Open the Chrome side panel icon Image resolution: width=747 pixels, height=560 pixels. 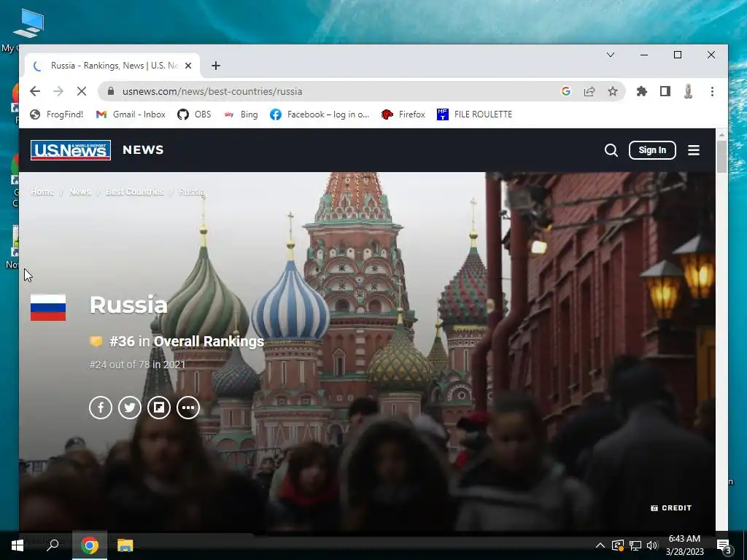pyautogui.click(x=665, y=91)
